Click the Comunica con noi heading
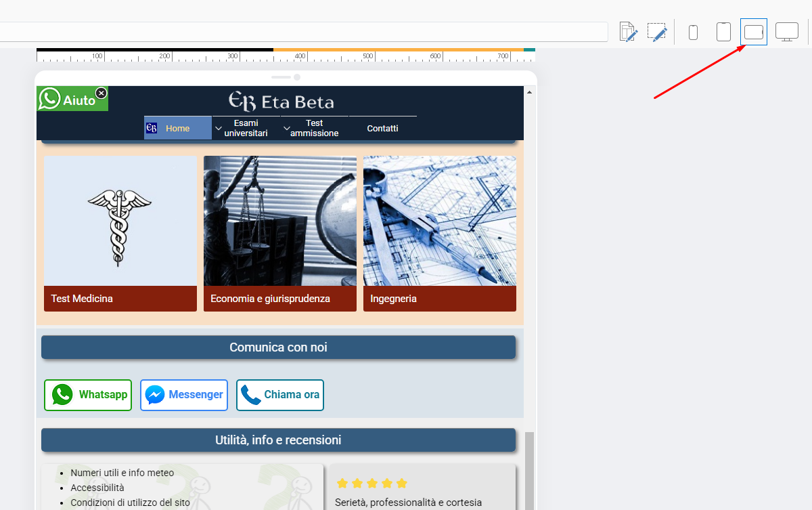The height and width of the screenshot is (510, 812). pyautogui.click(x=278, y=347)
